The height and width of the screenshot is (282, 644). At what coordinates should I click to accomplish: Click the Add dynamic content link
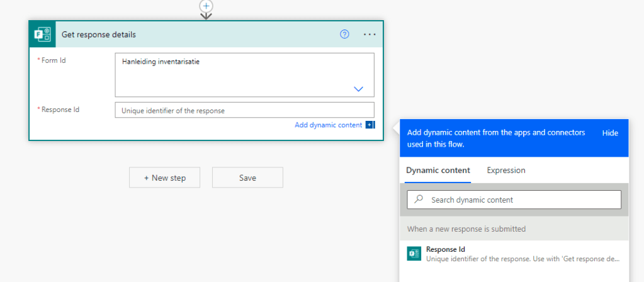click(x=328, y=125)
